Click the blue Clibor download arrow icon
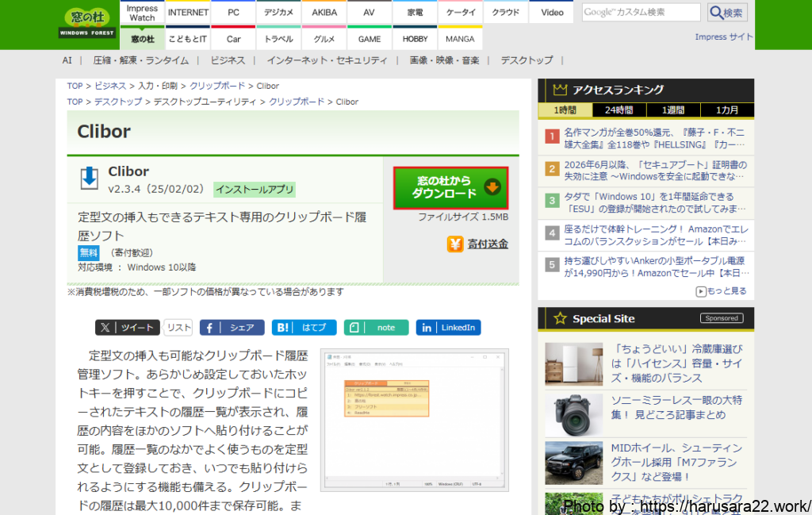Viewport: 812px width, 515px height. [90, 179]
